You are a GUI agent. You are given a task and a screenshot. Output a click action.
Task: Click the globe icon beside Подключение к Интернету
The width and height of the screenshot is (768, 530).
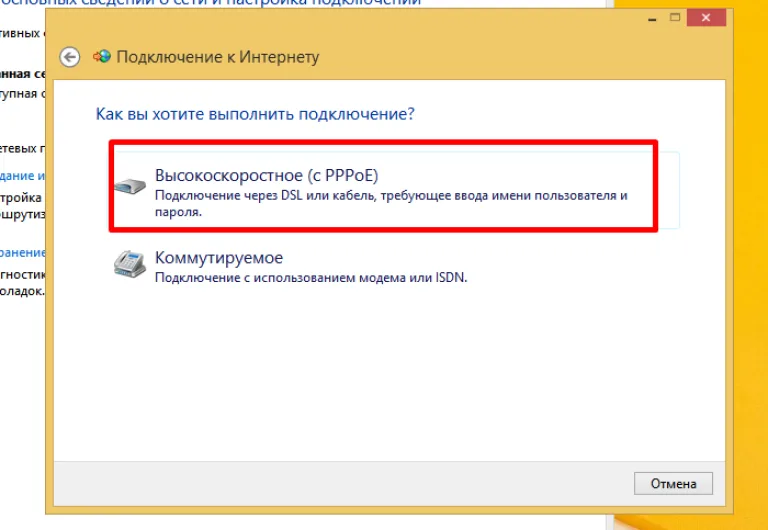pos(102,57)
